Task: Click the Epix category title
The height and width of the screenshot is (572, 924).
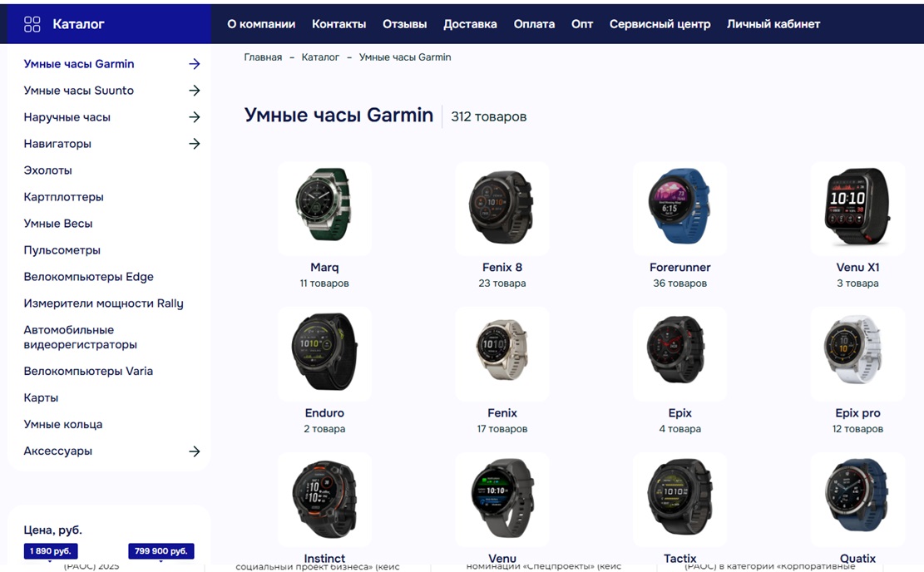Action: point(679,413)
